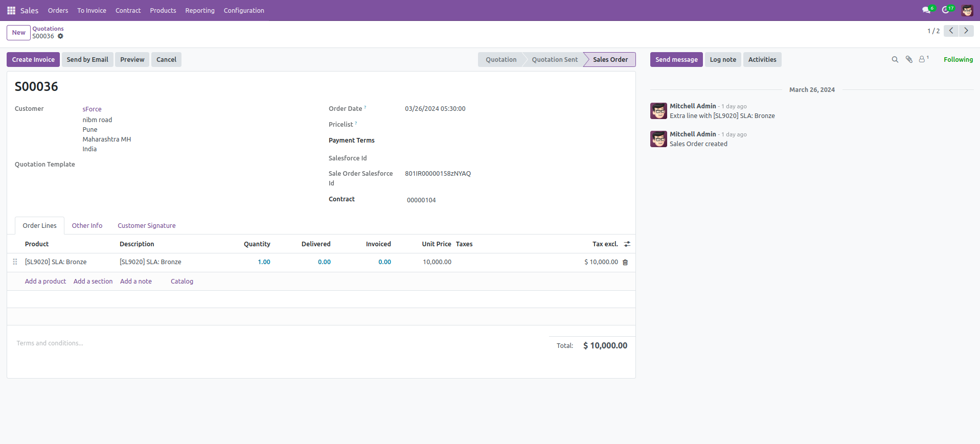Image resolution: width=980 pixels, height=444 pixels.
Task: Open the Sales app title
Action: tap(29, 10)
